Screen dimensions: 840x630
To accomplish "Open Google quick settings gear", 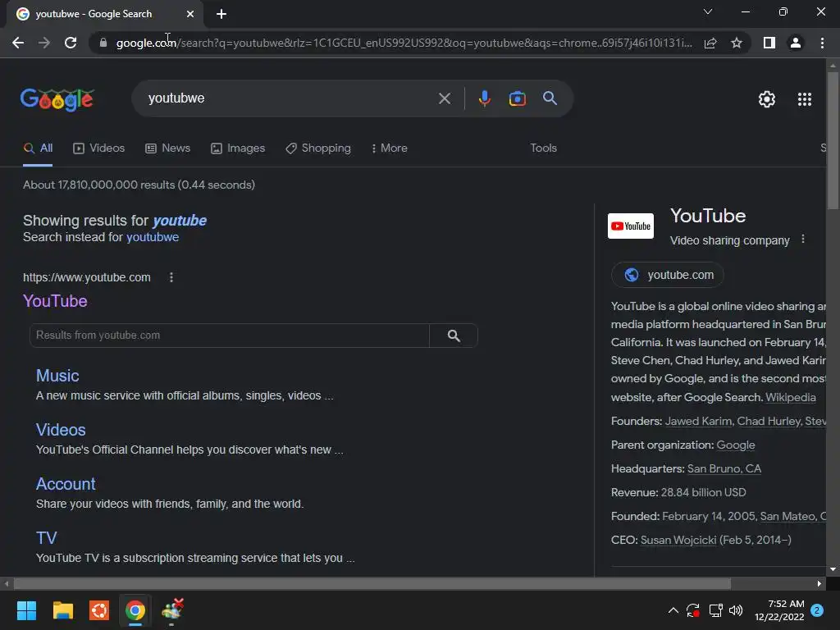I will tap(767, 99).
